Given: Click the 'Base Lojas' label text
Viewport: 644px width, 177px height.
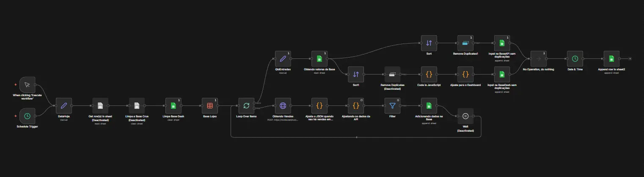Looking at the screenshot, I should 210,116.
